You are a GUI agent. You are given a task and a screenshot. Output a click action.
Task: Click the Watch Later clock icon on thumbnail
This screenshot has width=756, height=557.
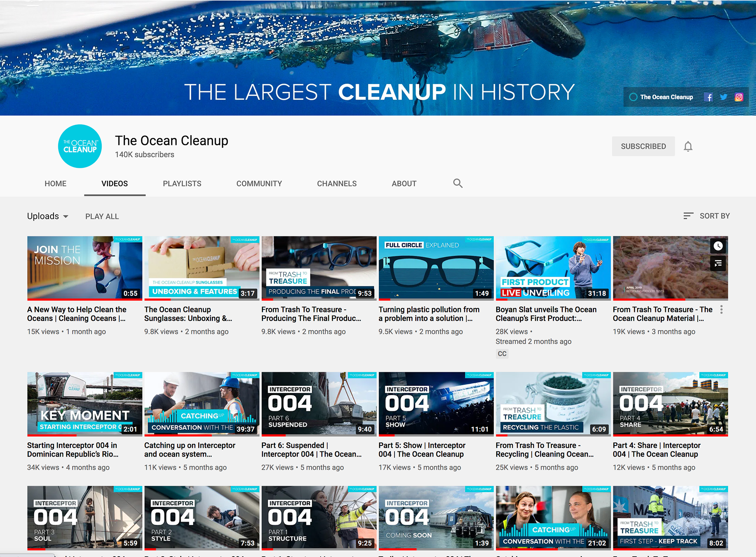(718, 246)
